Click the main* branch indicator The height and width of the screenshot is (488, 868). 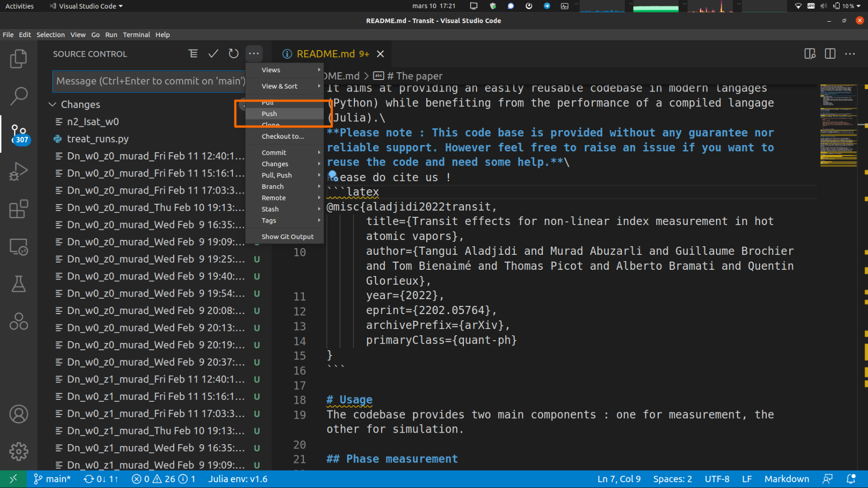[x=52, y=479]
